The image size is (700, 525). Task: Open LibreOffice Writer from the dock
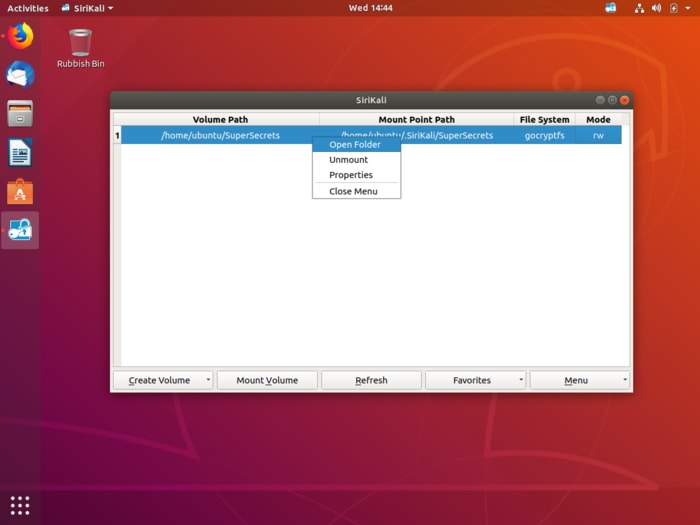20,153
